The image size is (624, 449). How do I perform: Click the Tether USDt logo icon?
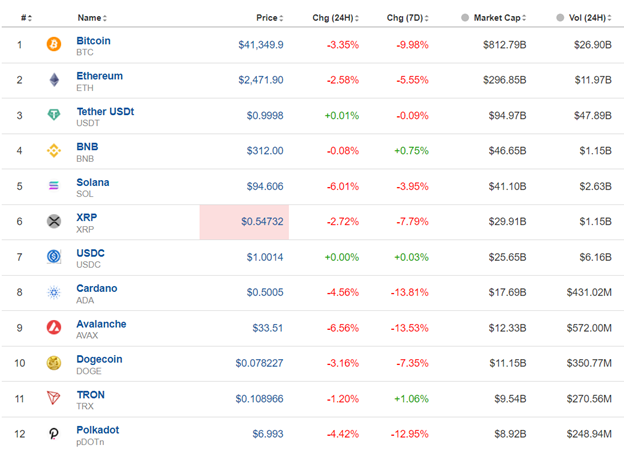[x=54, y=115]
